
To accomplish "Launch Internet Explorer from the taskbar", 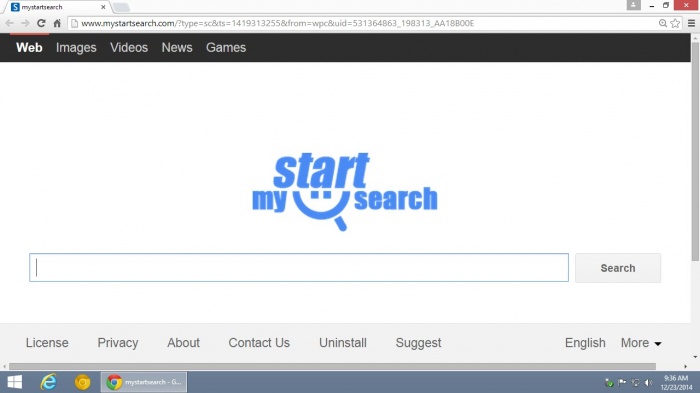I will coord(48,382).
